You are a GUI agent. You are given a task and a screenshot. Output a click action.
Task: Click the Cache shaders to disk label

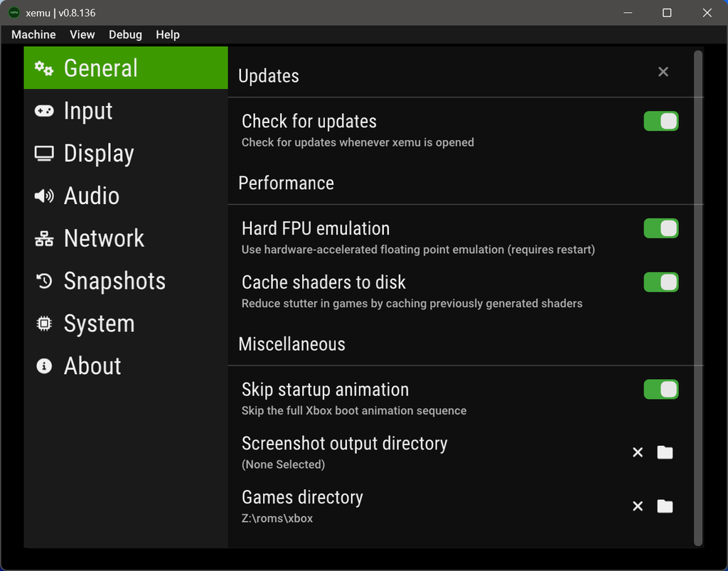point(323,282)
